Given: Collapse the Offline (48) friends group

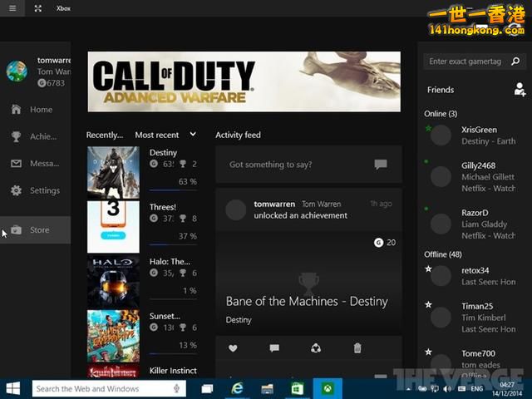Looking at the screenshot, I should (443, 254).
